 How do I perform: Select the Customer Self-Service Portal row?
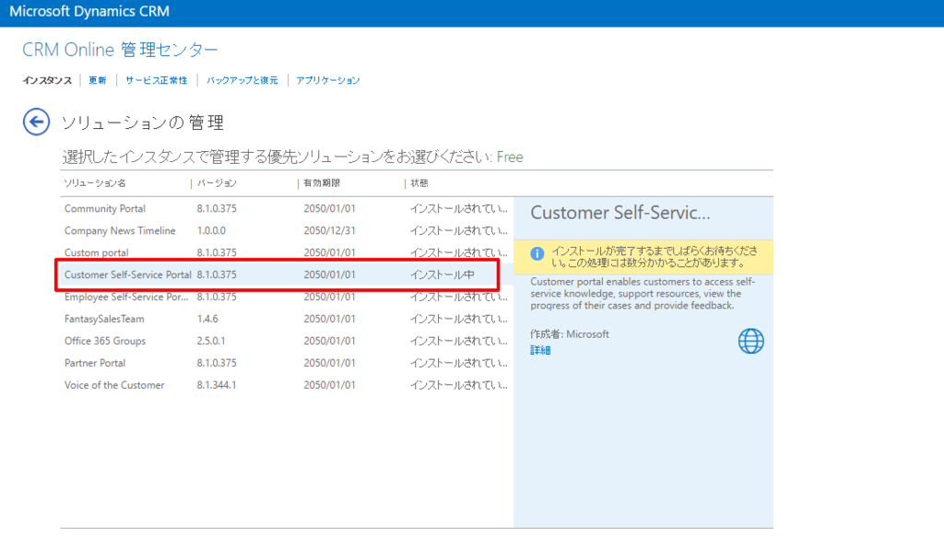click(287, 274)
